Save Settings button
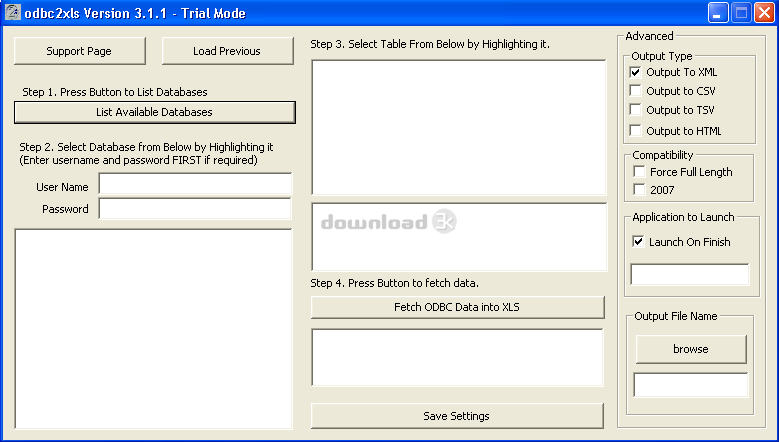This screenshot has height=442, width=779. [x=457, y=416]
